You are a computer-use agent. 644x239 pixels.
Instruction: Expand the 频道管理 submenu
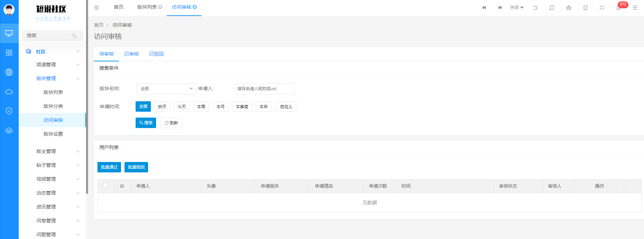78,65
